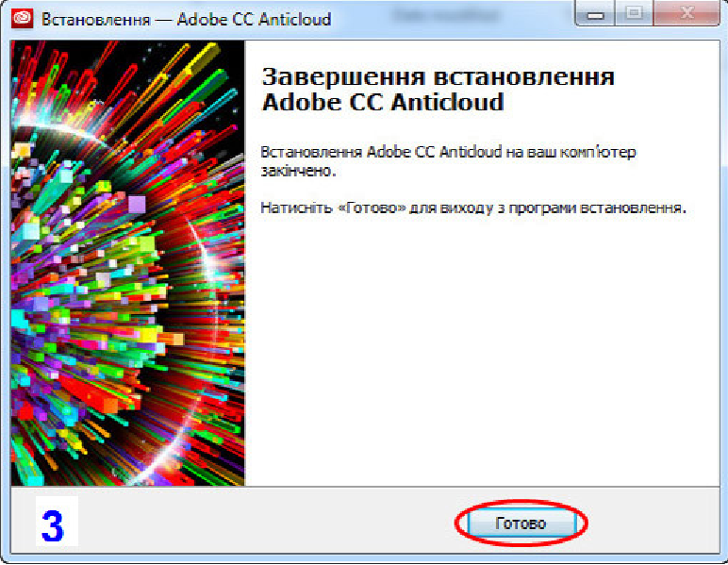Close the installer window with X

click(x=687, y=13)
